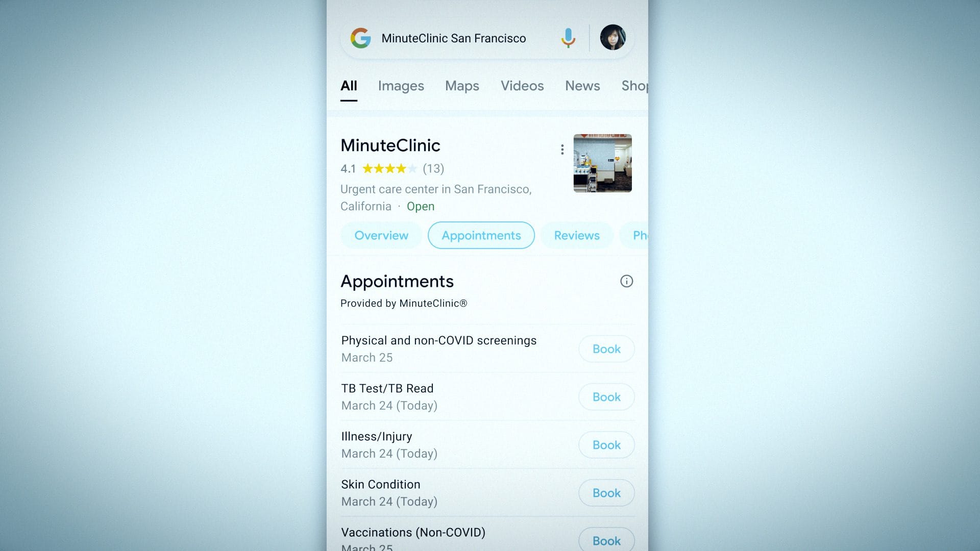Book the Skin Condition appointment
980x551 pixels.
click(606, 492)
